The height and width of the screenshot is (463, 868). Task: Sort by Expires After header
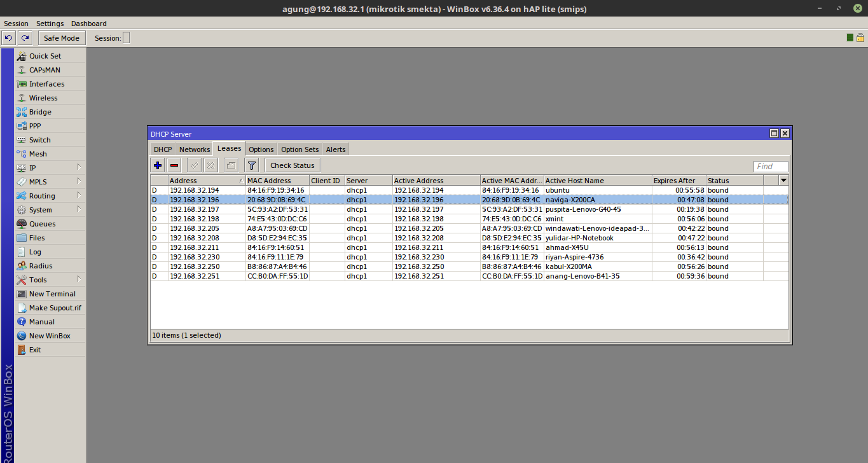coord(679,181)
